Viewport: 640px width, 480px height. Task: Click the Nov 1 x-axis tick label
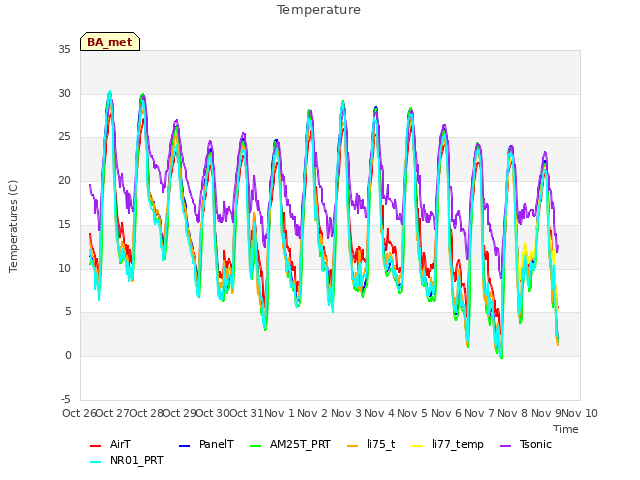click(x=280, y=413)
